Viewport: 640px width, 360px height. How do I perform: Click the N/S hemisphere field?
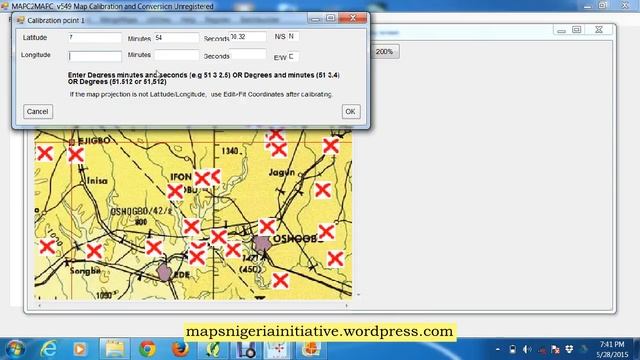point(293,36)
